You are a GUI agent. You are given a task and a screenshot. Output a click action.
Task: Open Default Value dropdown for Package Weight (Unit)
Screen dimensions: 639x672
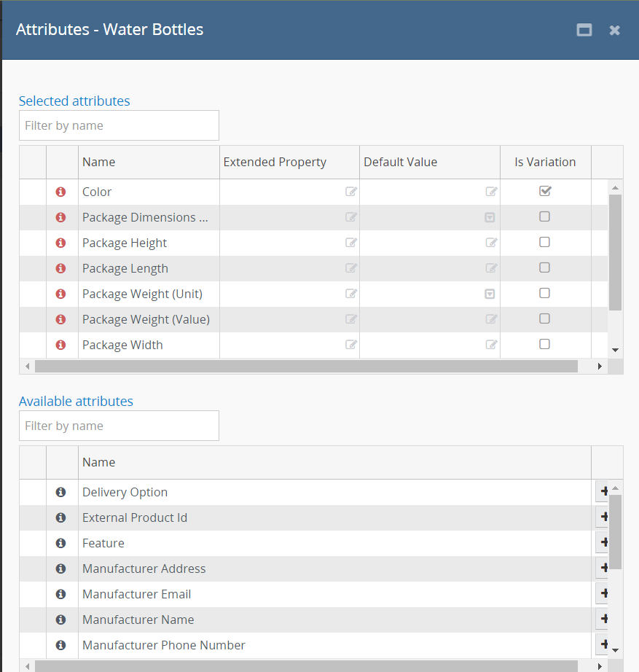[x=490, y=294]
